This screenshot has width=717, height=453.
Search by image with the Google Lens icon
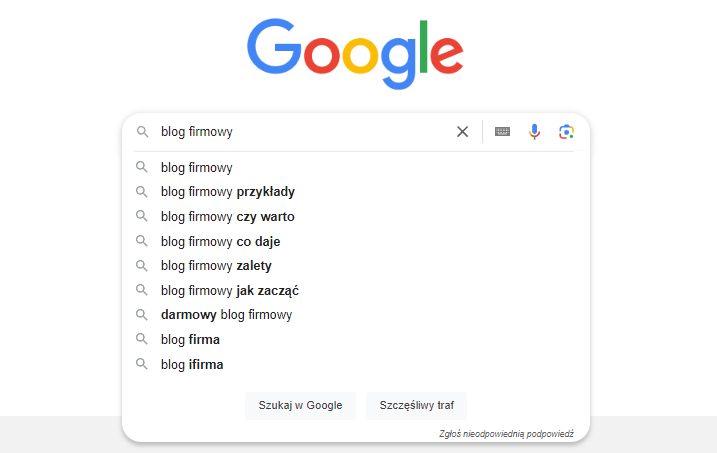(566, 132)
